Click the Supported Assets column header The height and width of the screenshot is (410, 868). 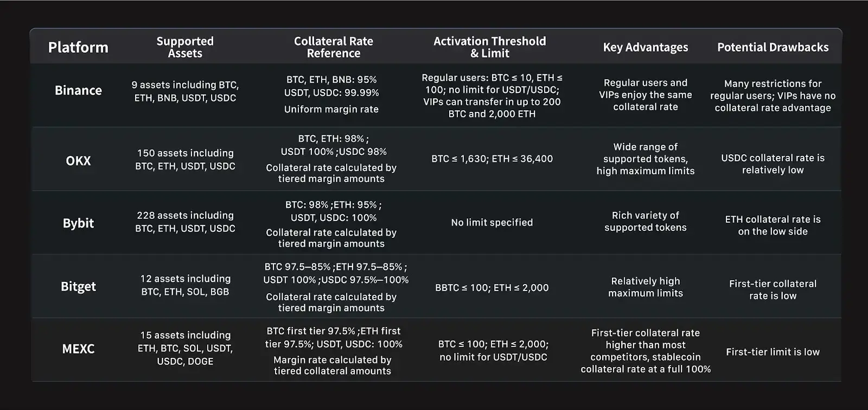185,47
